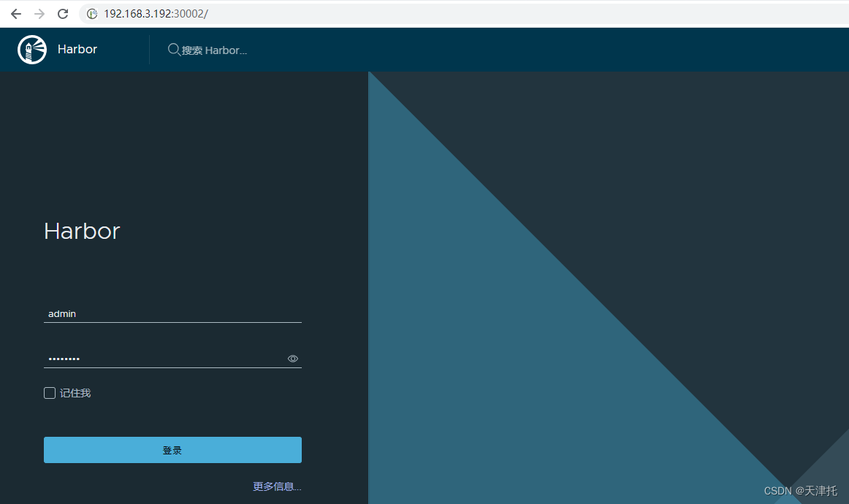Click the admin username field
The width and height of the screenshot is (849, 504).
172,313
